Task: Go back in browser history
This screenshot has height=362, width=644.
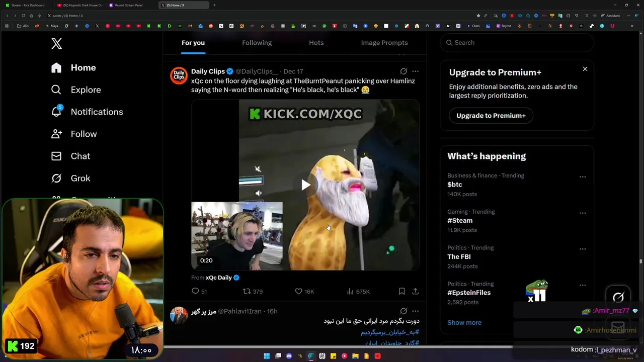Action: tap(7, 16)
